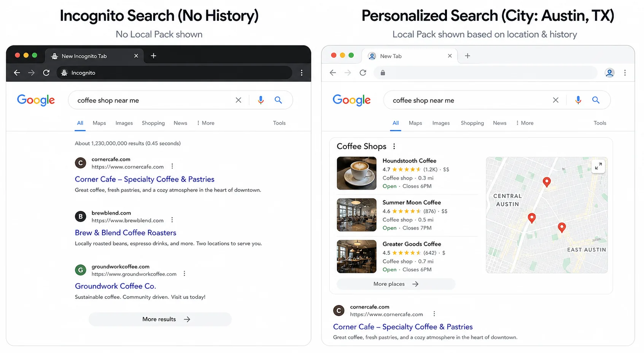The image size is (644, 353).
Task: Open Corner Cafe link in personalized window
Action: (403, 327)
